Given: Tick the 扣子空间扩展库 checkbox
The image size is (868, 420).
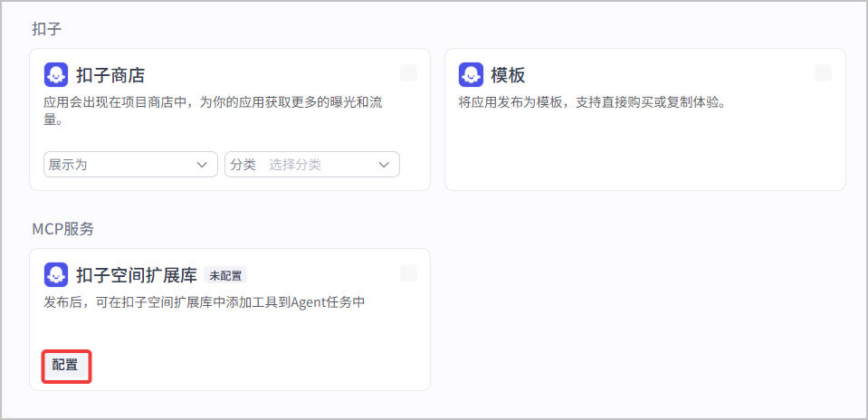Looking at the screenshot, I should (x=408, y=272).
